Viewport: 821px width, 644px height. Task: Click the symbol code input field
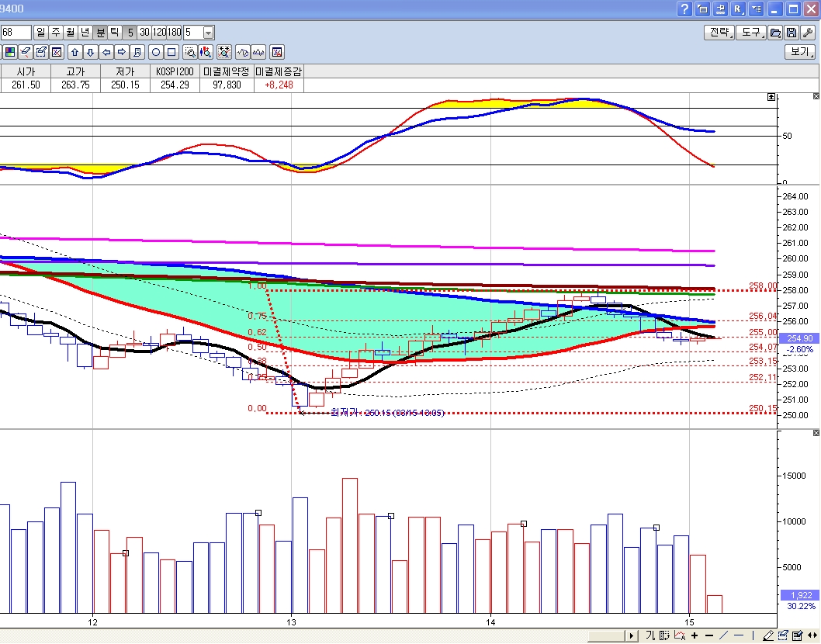pyautogui.click(x=16, y=33)
